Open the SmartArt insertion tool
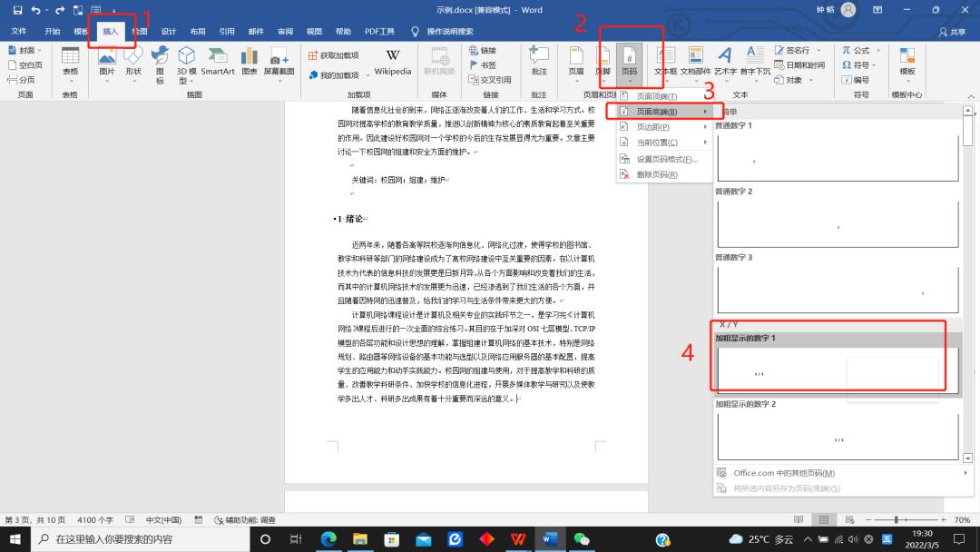Viewport: 980px width, 552px height. click(x=218, y=64)
